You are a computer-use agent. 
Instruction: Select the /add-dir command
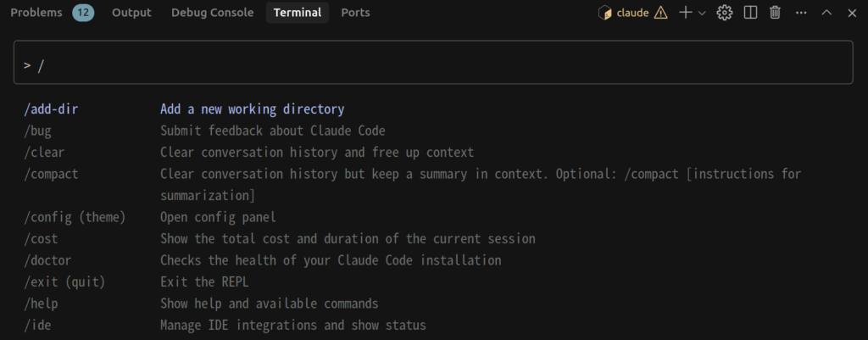pyautogui.click(x=51, y=109)
